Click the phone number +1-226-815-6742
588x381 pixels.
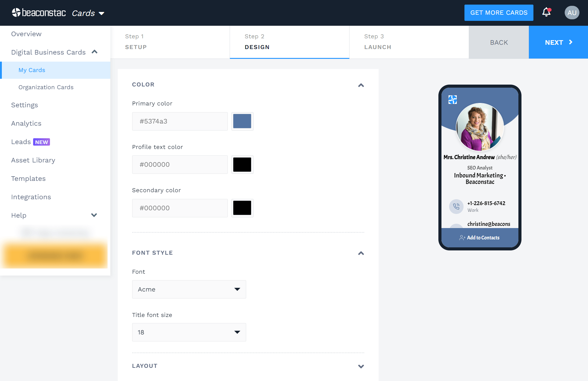click(486, 203)
